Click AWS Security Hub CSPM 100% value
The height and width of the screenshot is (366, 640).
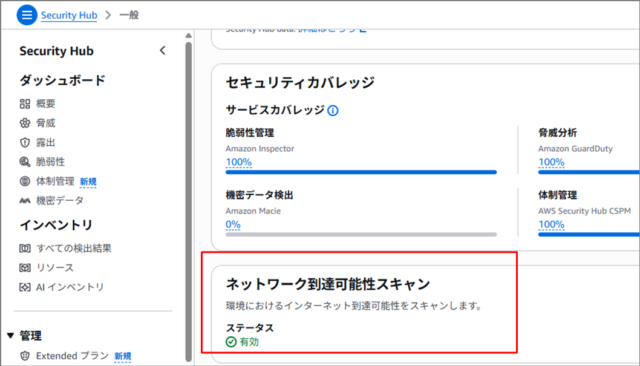click(x=551, y=225)
